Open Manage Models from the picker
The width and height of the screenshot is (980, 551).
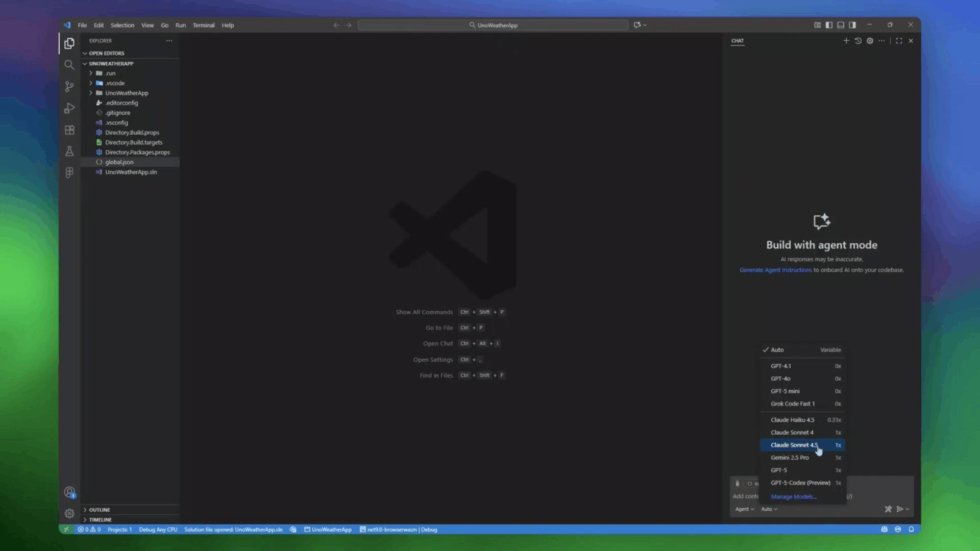click(793, 496)
